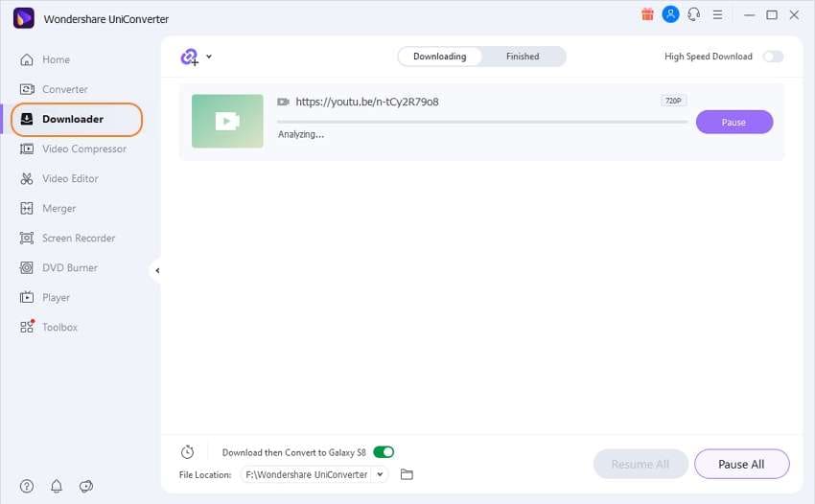Click the Resume All button
Image resolution: width=815 pixels, height=504 pixels.
(x=640, y=464)
